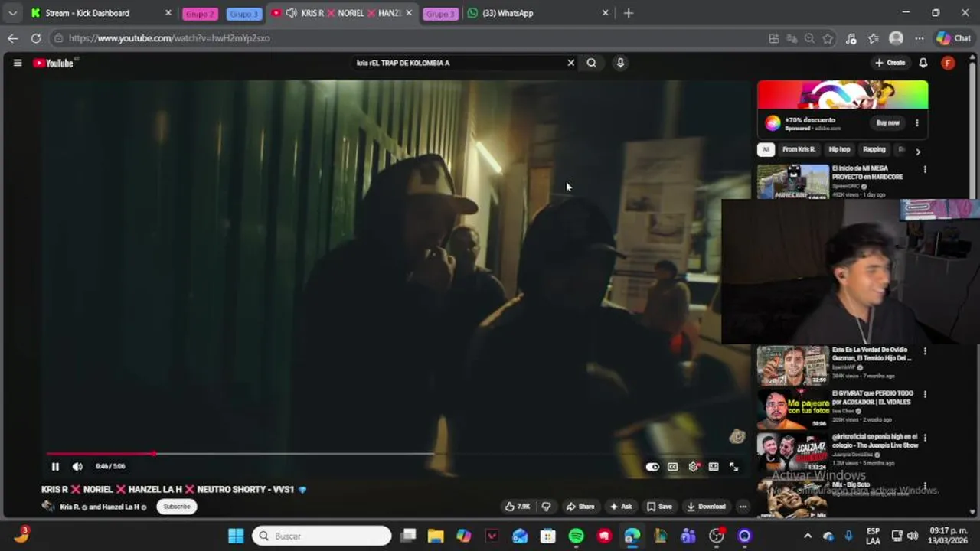Go to the YouTube home logo
Image resolution: width=980 pixels, height=551 pixels.
pos(54,63)
